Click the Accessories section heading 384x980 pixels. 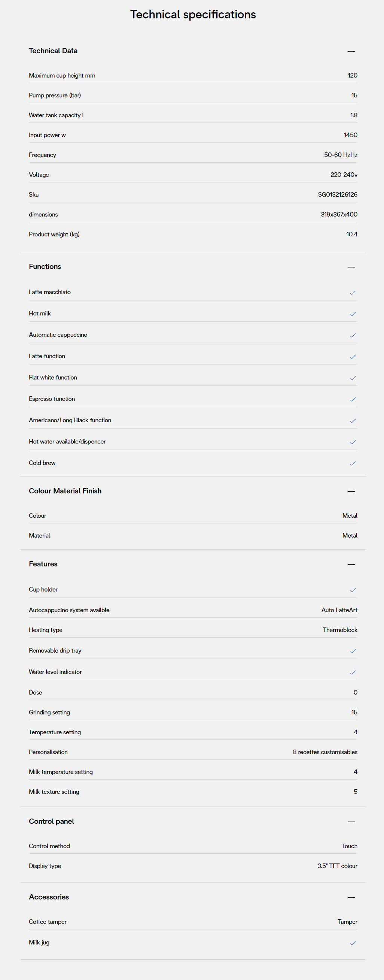click(49, 897)
